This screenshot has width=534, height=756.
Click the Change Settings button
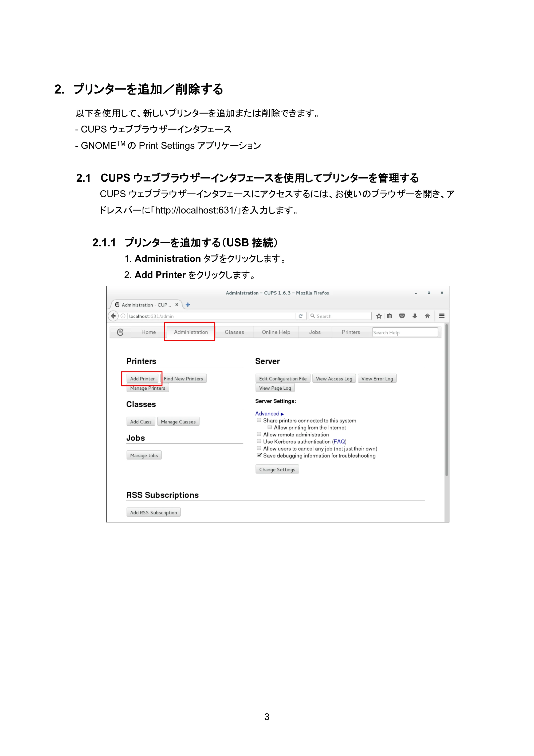(277, 469)
